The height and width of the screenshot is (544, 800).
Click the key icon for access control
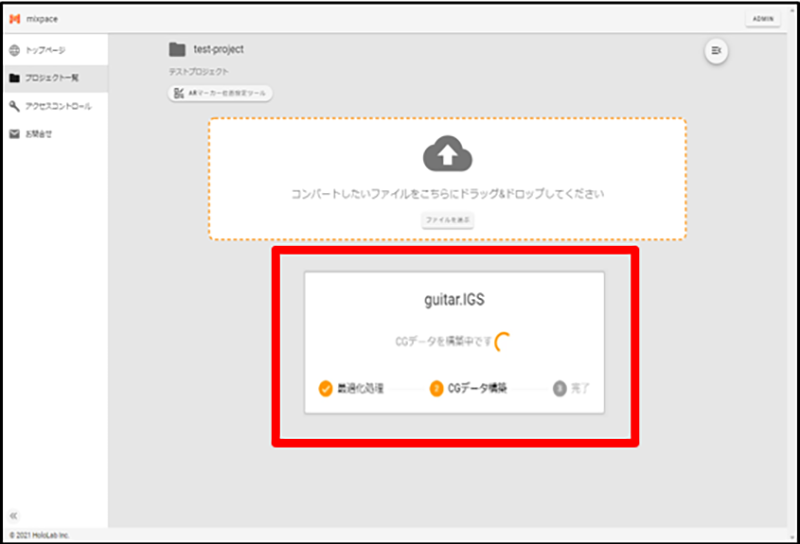click(x=14, y=106)
